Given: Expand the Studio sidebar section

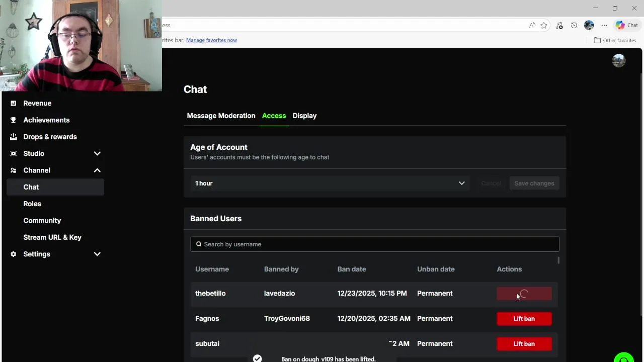Looking at the screenshot, I should [97, 153].
